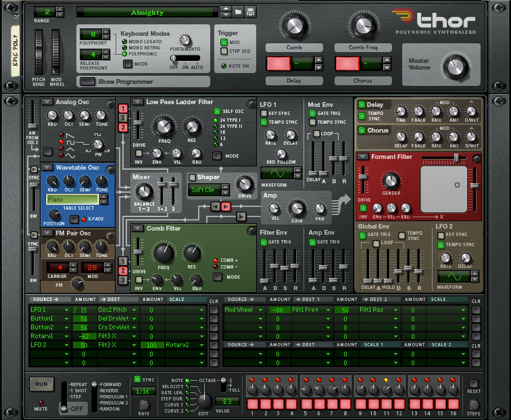
Task: Click step 16 button in sequencer
Action: tap(454, 404)
